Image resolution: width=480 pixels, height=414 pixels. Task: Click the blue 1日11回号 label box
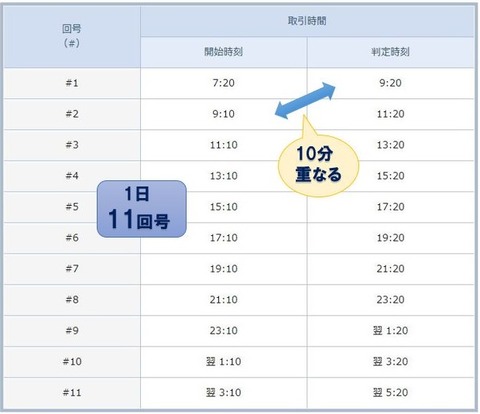[x=142, y=209]
